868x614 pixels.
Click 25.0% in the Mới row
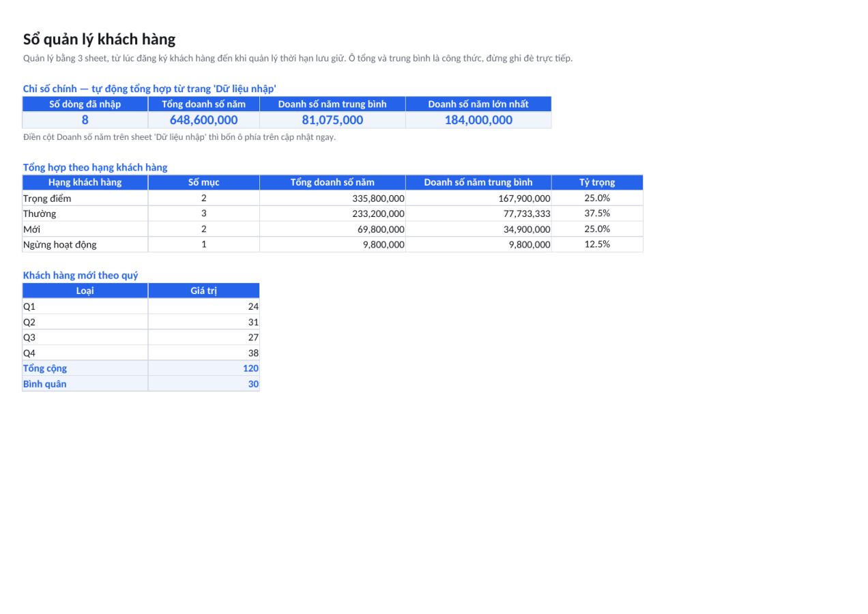coord(597,229)
